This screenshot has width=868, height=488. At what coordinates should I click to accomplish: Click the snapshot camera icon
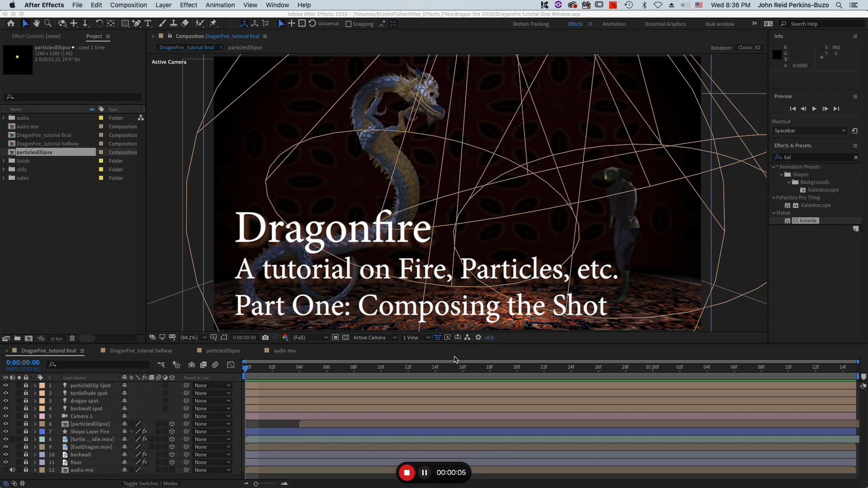click(x=265, y=337)
